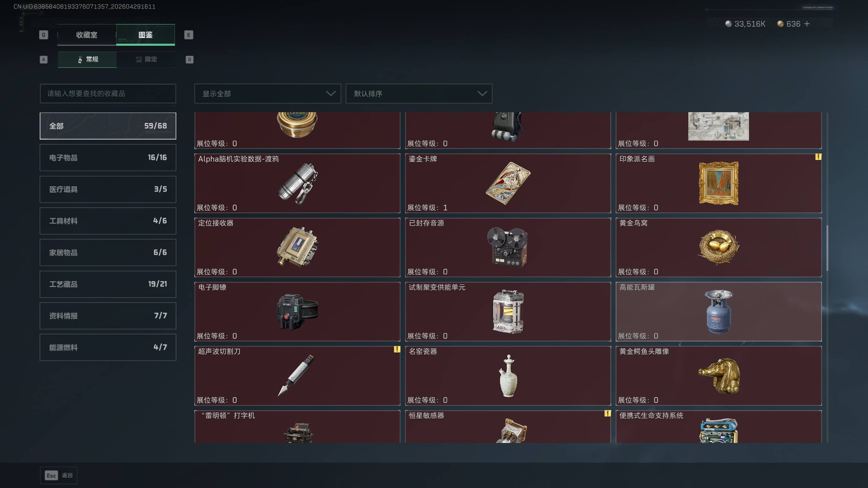Click the Esc 返回 back button
This screenshot has height=488, width=868.
pos(59,475)
